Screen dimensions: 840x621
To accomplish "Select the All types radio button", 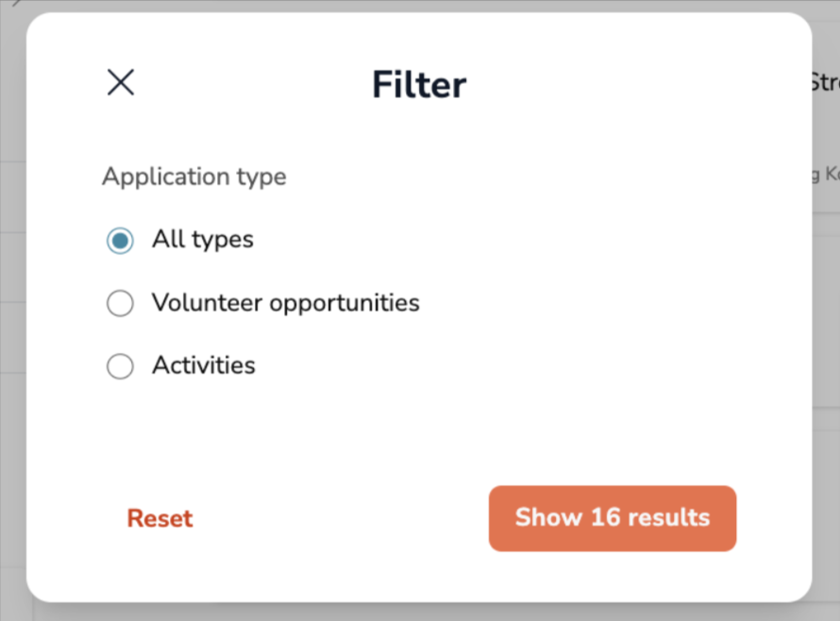I will [x=120, y=241].
